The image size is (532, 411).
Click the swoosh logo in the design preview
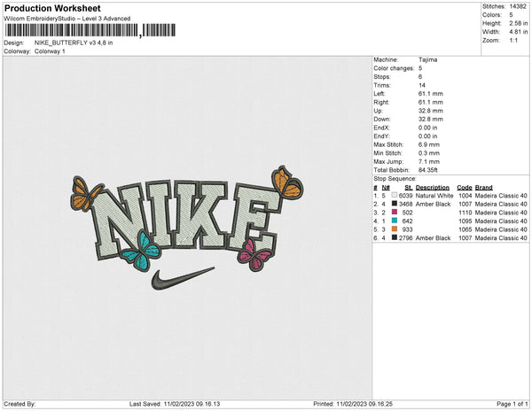pos(183,279)
